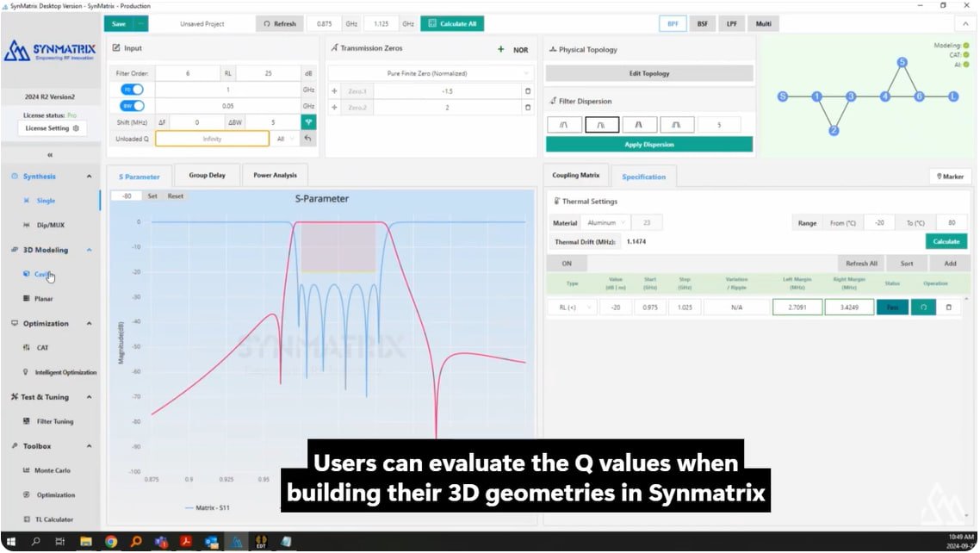The height and width of the screenshot is (553, 980).
Task: Open the Aluminum material dropdown
Action: pyautogui.click(x=605, y=222)
